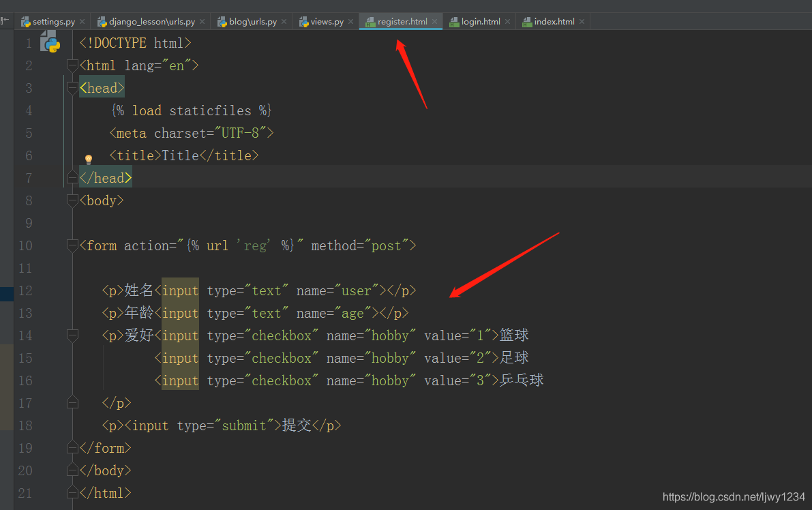The image size is (812, 510).
Task: Click line number 18 in the gutter
Action: pyautogui.click(x=25, y=425)
